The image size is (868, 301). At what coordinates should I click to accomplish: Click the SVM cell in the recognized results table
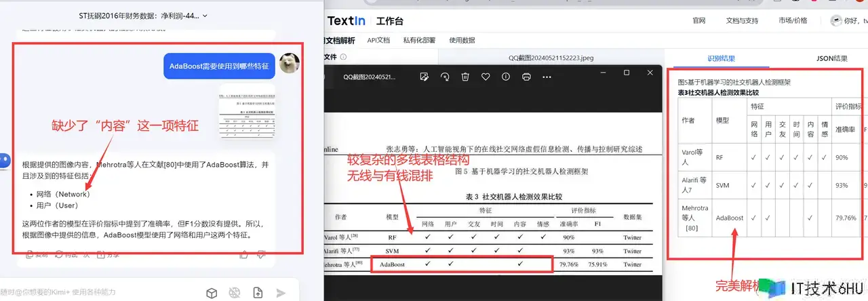pos(730,184)
